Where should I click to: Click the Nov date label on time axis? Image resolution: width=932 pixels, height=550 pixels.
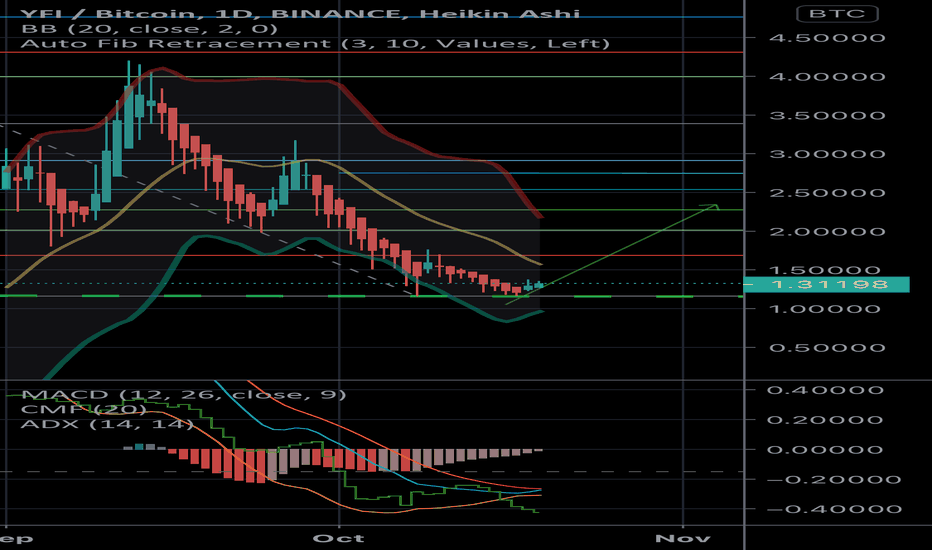click(x=683, y=539)
